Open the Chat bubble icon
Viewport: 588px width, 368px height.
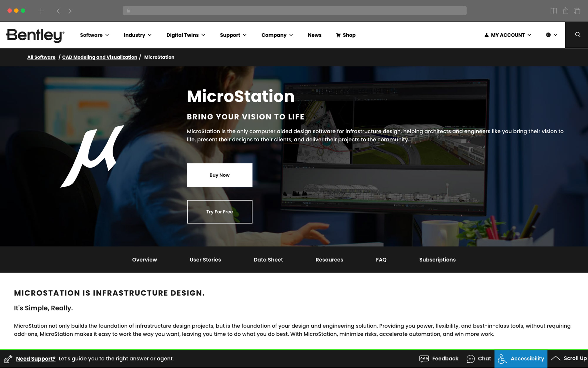pyautogui.click(x=471, y=359)
